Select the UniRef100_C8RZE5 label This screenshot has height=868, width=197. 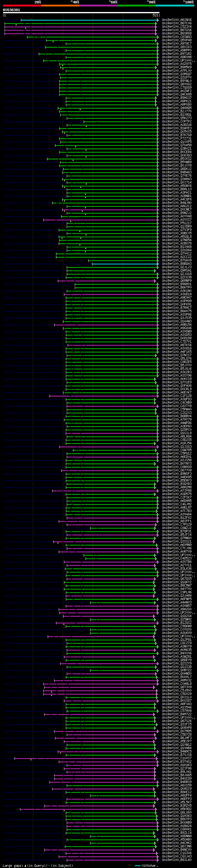[176, 362]
